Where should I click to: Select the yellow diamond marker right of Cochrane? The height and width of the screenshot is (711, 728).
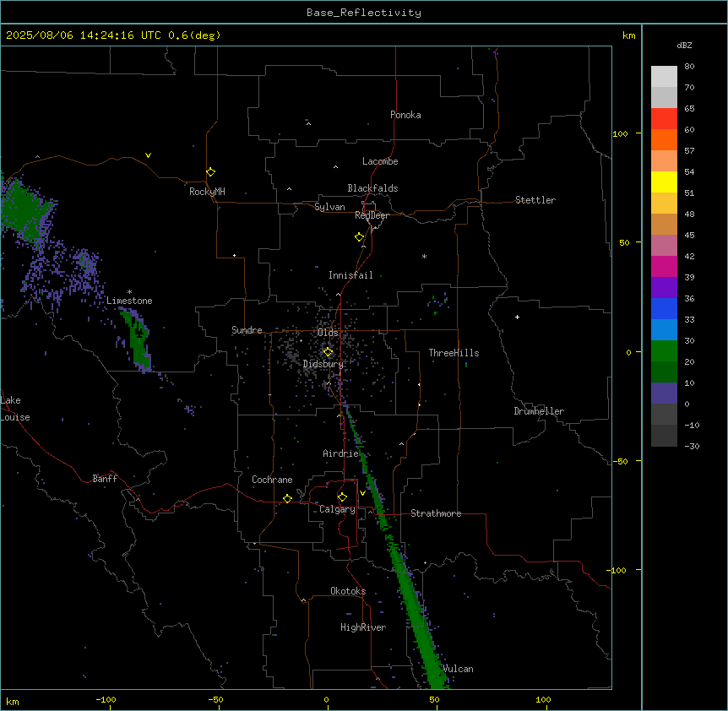[287, 498]
